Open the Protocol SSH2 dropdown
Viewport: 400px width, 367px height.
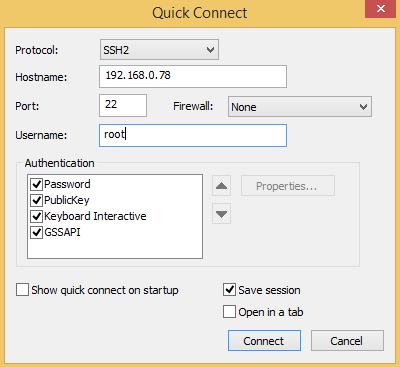159,50
